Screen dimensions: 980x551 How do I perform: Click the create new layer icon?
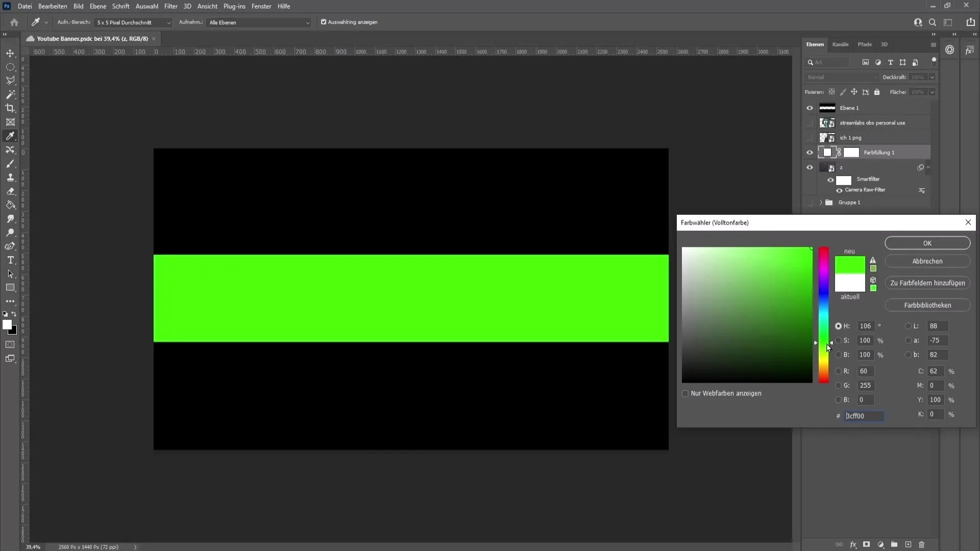tap(908, 544)
